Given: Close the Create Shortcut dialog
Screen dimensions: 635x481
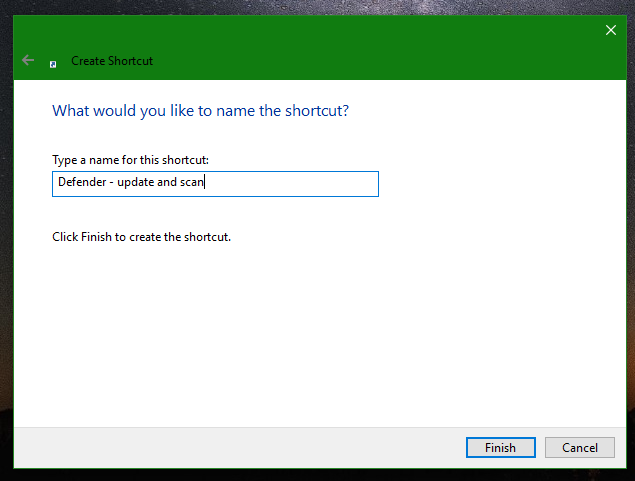Looking at the screenshot, I should pyautogui.click(x=611, y=30).
